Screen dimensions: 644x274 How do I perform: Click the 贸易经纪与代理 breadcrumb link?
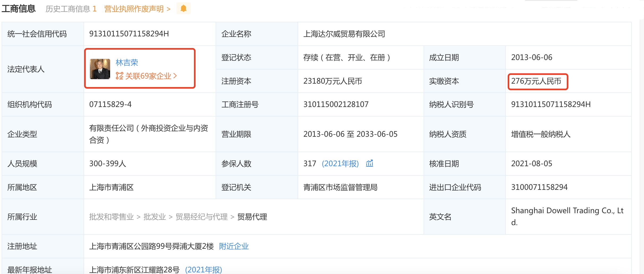201,217
